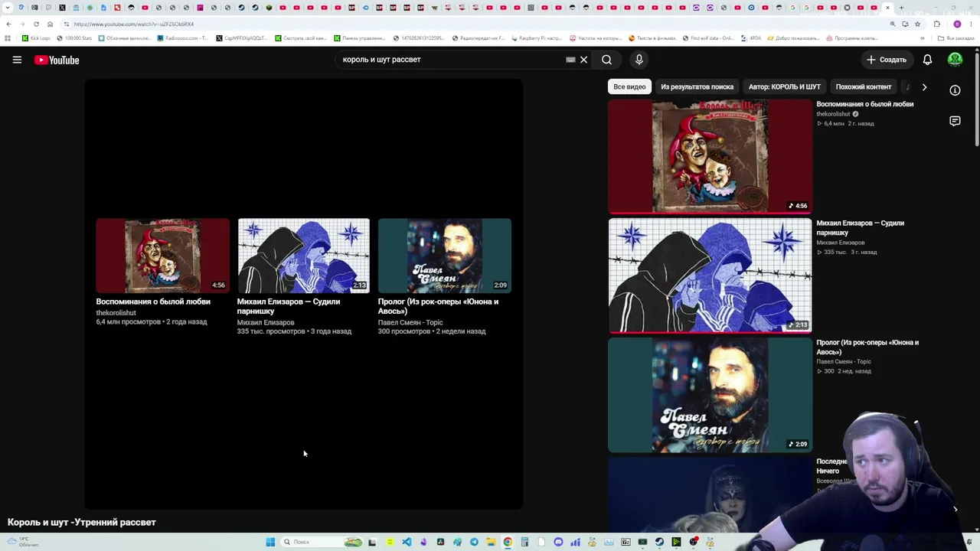Viewport: 980px width, 551px height.
Task: Open Visual Studio Code from taskbar
Action: (407, 542)
